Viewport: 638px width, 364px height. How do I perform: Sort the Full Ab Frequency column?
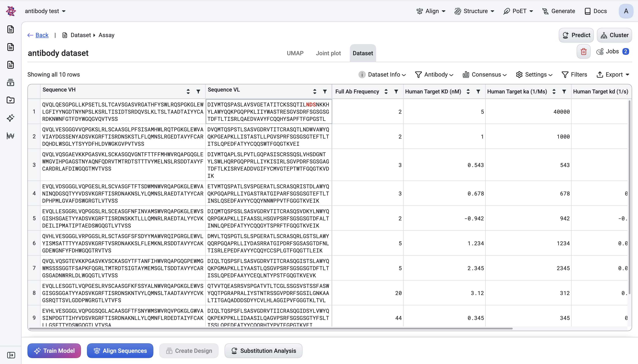click(x=386, y=92)
